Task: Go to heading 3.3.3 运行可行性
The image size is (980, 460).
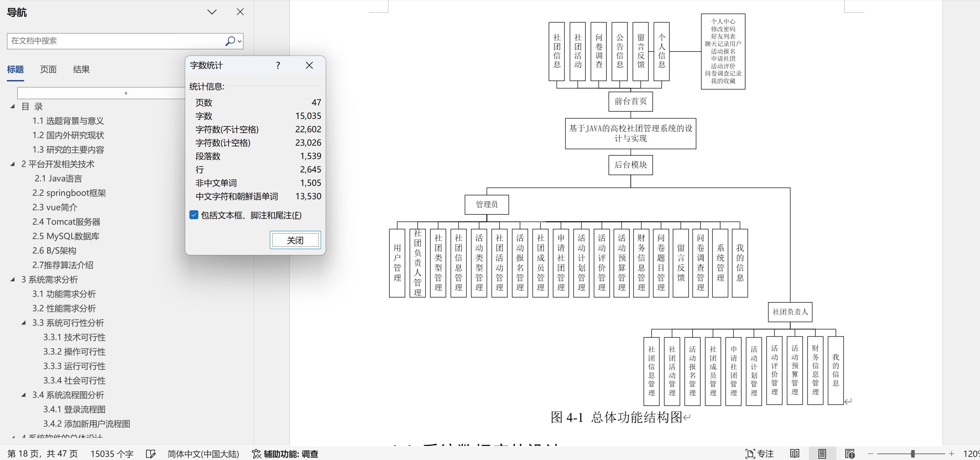Action: [75, 367]
